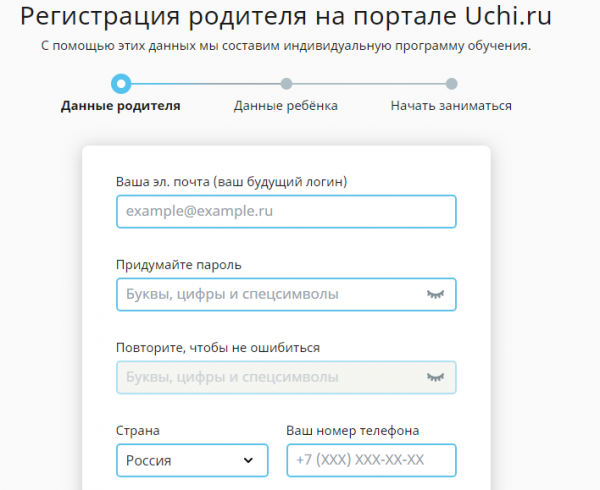Open the "Страна" country dropdown showing Россия
Screen dimensions: 600x490
(192, 460)
